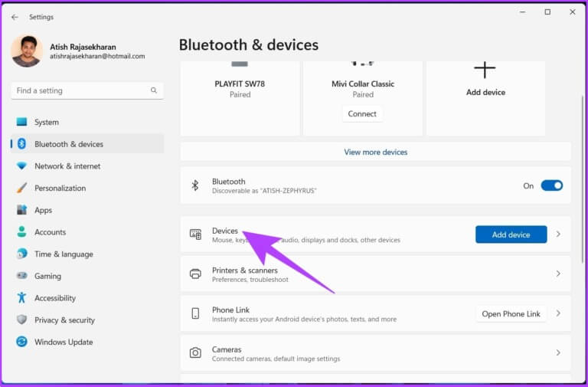Click Connect for Mivi Collar Classic
Viewport: 588px width, 387px height.
pos(362,113)
